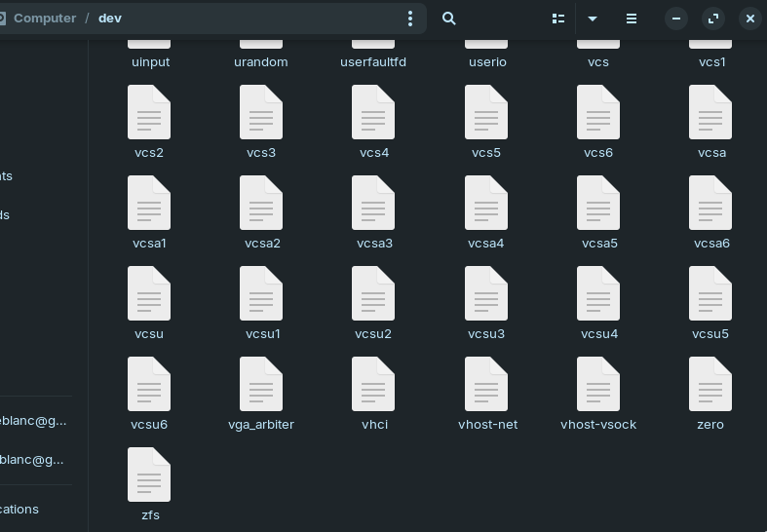Select the zero file icon
This screenshot has width=767, height=532.
(710, 384)
